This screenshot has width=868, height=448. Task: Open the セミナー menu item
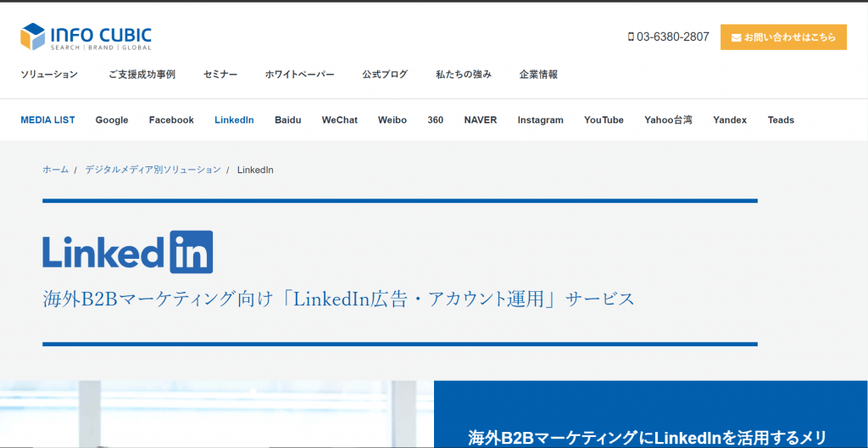point(220,75)
